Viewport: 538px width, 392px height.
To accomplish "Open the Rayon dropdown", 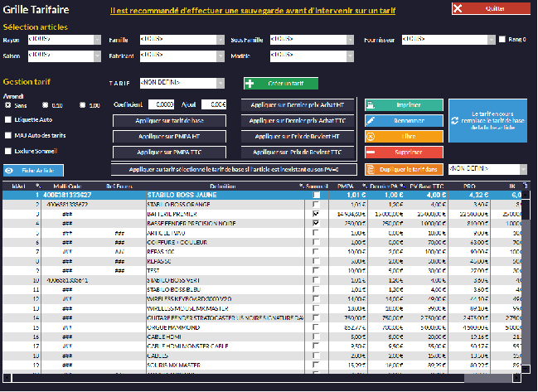I will (97, 39).
